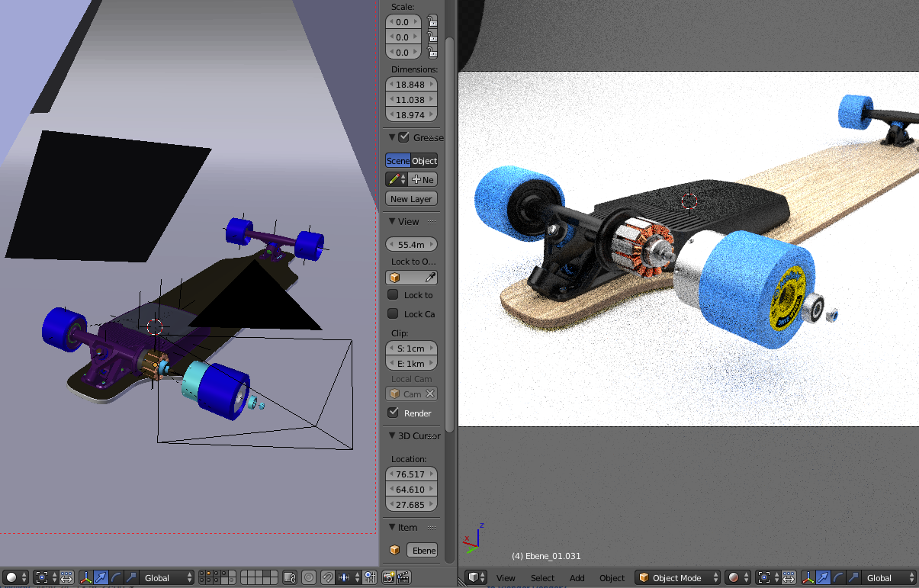The image size is (919, 588).
Task: Toggle the Render checkbox under Local Camera
Action: (394, 413)
